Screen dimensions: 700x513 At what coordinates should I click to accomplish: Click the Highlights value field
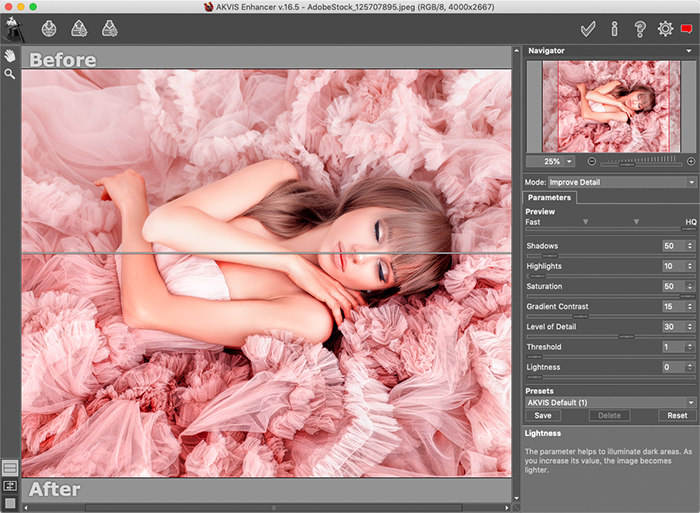tap(673, 266)
